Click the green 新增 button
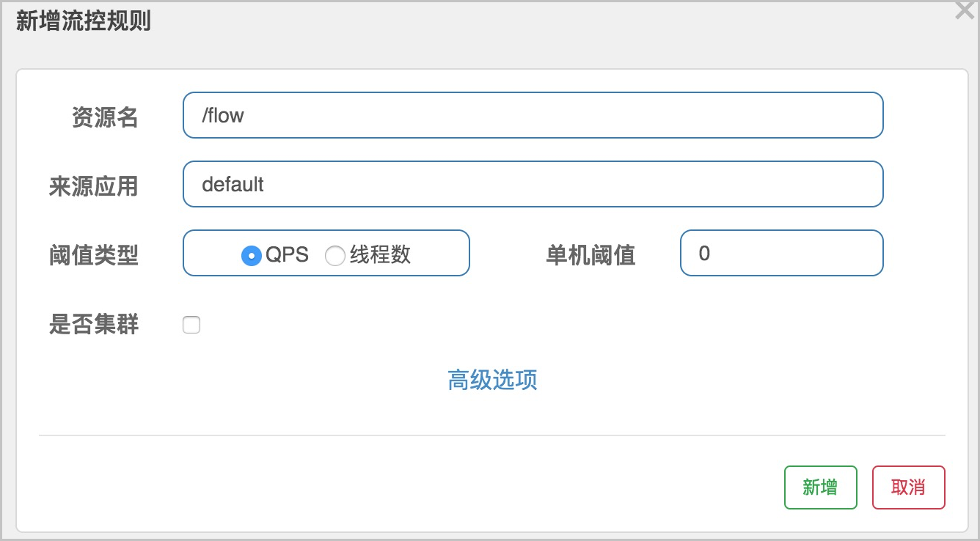Image resolution: width=980 pixels, height=541 pixels. [x=821, y=487]
